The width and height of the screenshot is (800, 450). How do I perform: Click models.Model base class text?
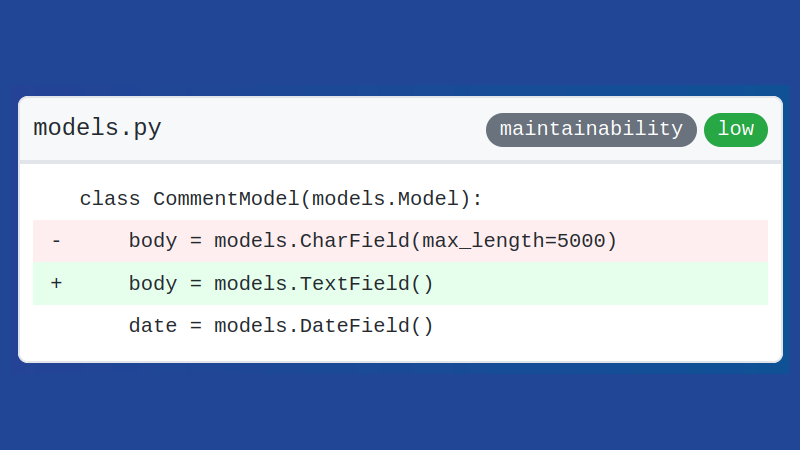pos(385,198)
